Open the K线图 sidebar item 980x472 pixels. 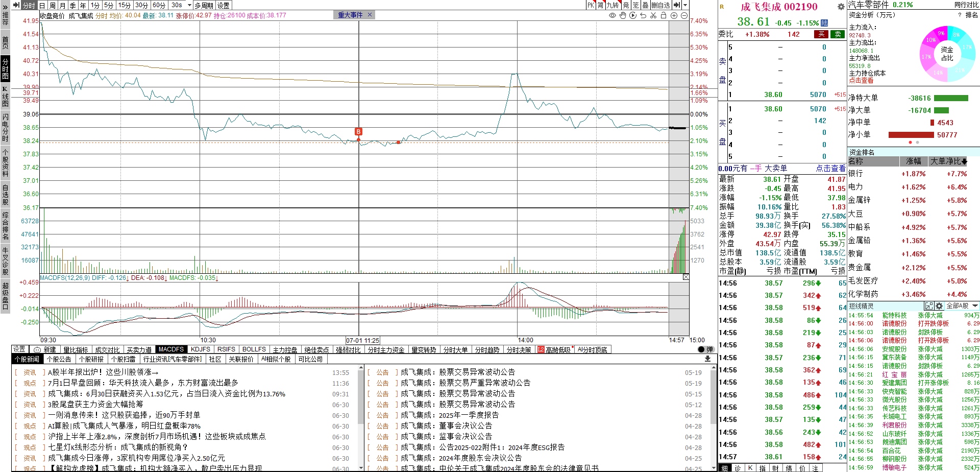click(x=5, y=97)
